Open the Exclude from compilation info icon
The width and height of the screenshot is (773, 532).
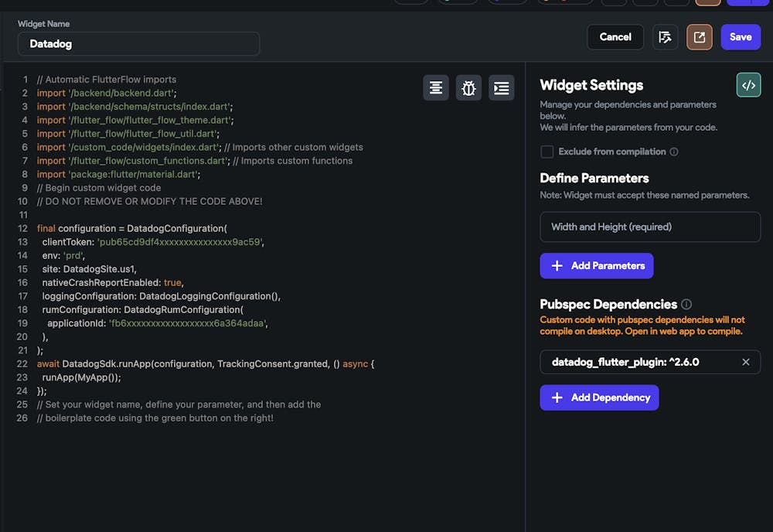pos(674,152)
